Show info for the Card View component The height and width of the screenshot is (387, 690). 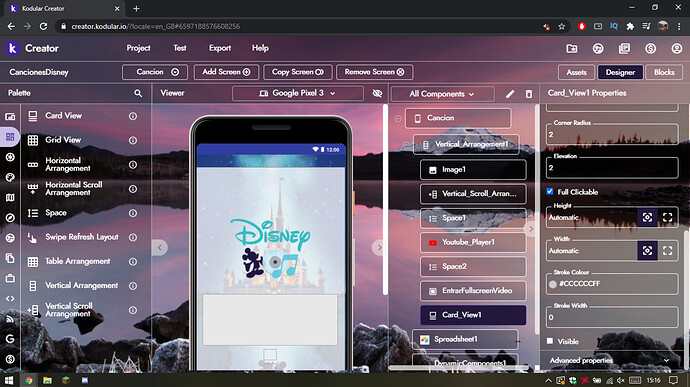point(132,116)
